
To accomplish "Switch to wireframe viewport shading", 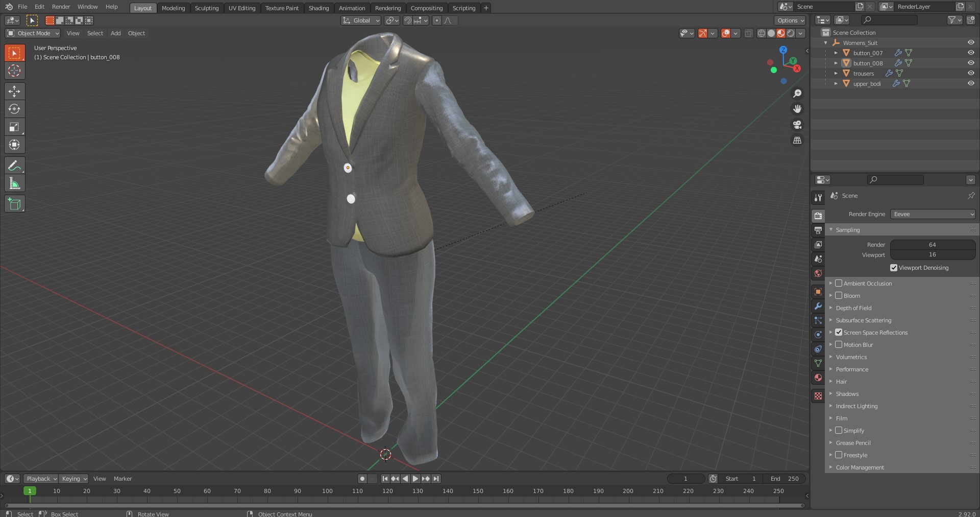I will click(762, 33).
